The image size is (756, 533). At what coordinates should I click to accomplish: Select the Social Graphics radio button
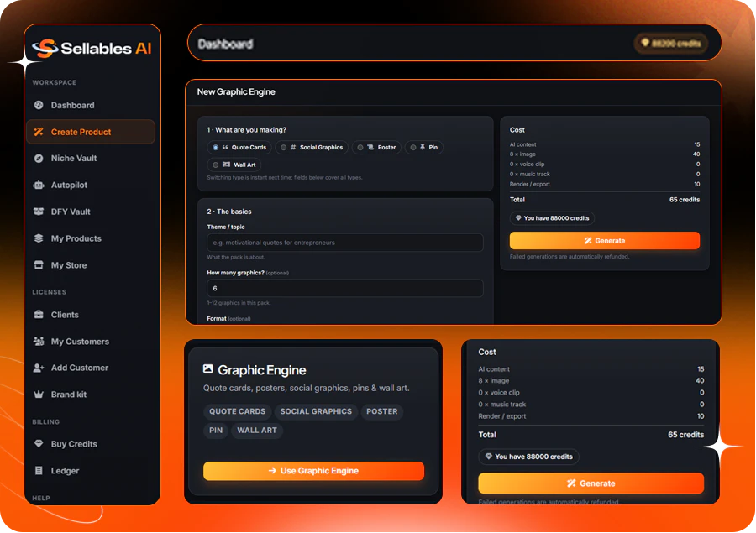[x=284, y=148]
